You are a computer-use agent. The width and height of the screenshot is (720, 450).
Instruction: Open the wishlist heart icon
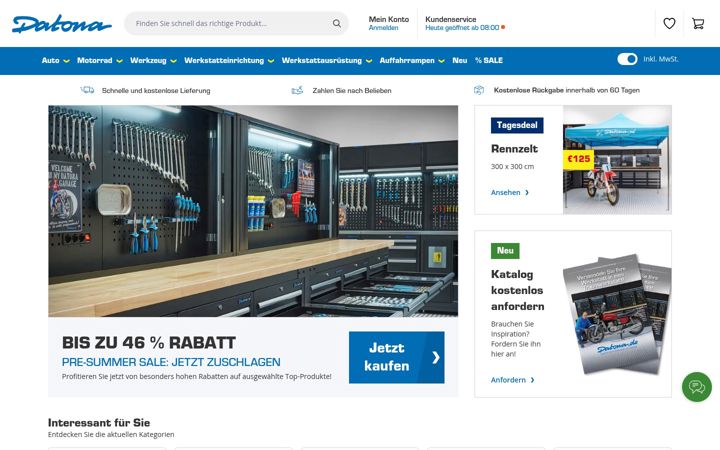coord(669,23)
